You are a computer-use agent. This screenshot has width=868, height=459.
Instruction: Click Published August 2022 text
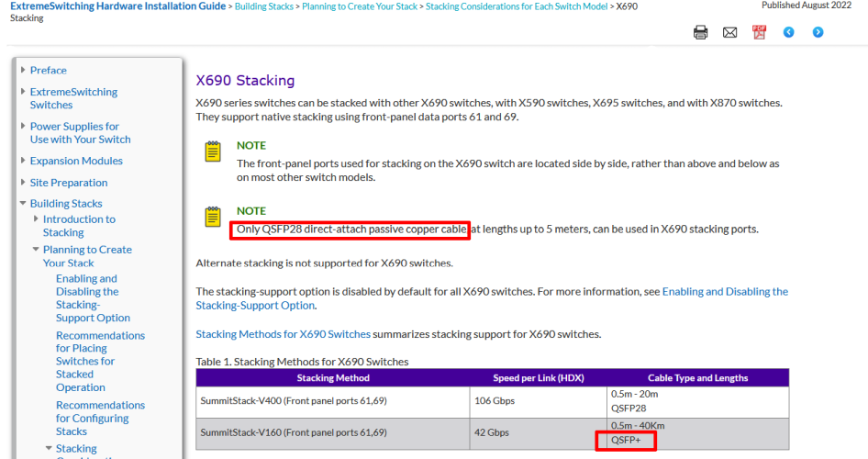coord(806,5)
